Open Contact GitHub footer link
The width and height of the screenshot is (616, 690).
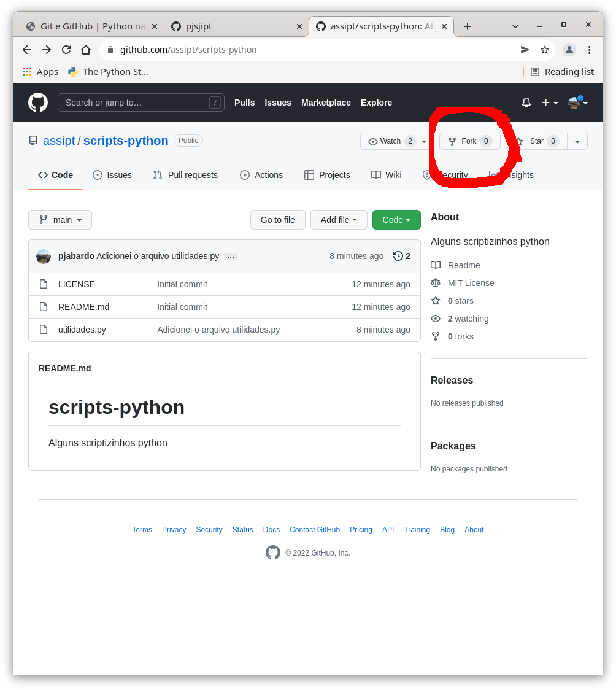314,530
